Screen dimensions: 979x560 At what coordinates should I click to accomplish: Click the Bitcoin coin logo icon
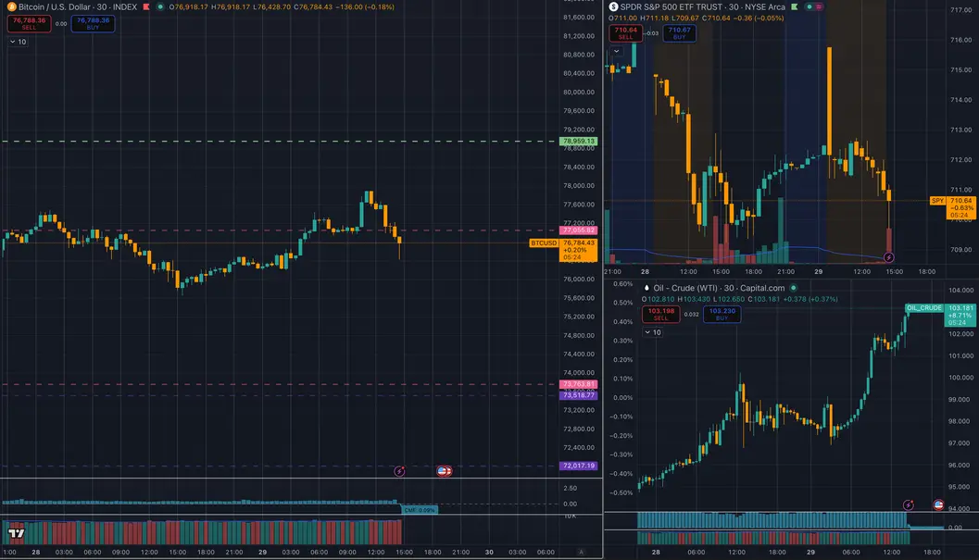(11, 6)
